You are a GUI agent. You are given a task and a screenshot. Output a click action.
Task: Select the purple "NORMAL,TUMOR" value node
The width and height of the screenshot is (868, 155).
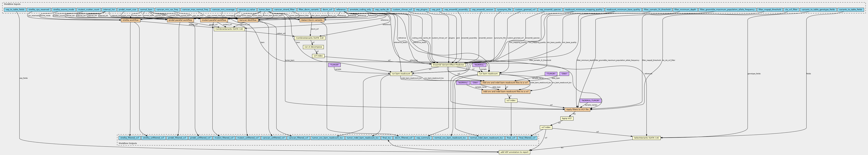590,100
